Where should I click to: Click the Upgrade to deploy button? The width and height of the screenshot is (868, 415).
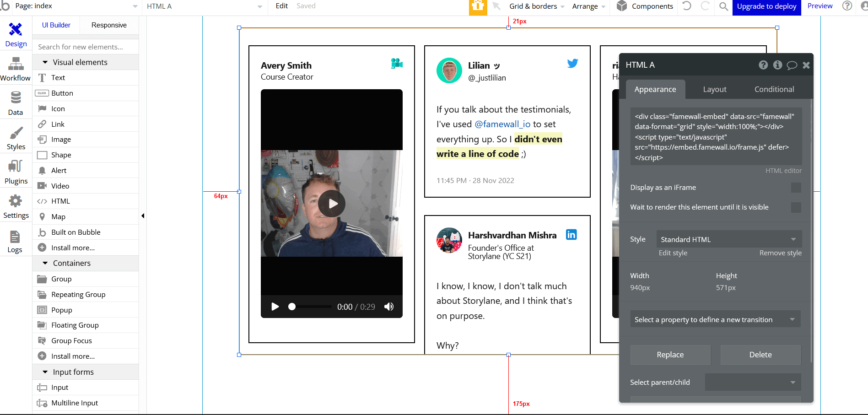point(766,6)
